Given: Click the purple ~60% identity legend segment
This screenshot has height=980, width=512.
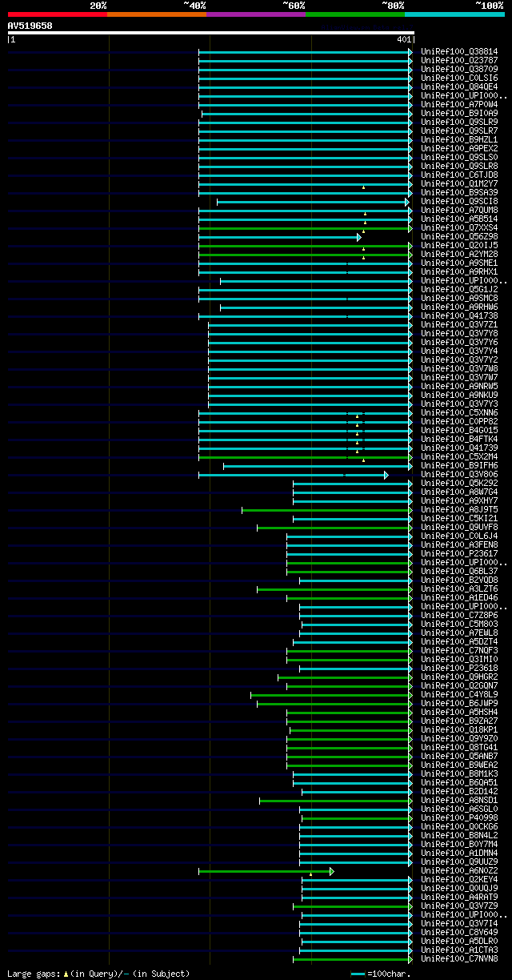Looking at the screenshot, I should click(x=255, y=14).
